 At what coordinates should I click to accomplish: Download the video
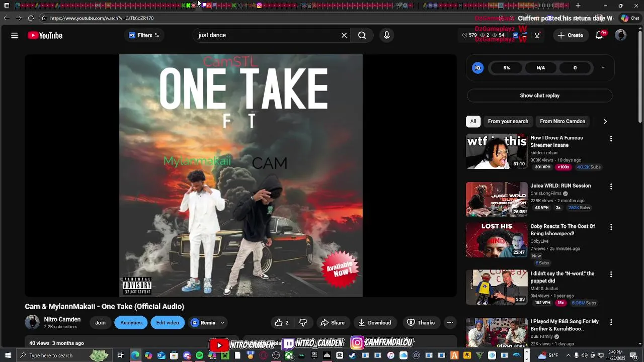(374, 323)
